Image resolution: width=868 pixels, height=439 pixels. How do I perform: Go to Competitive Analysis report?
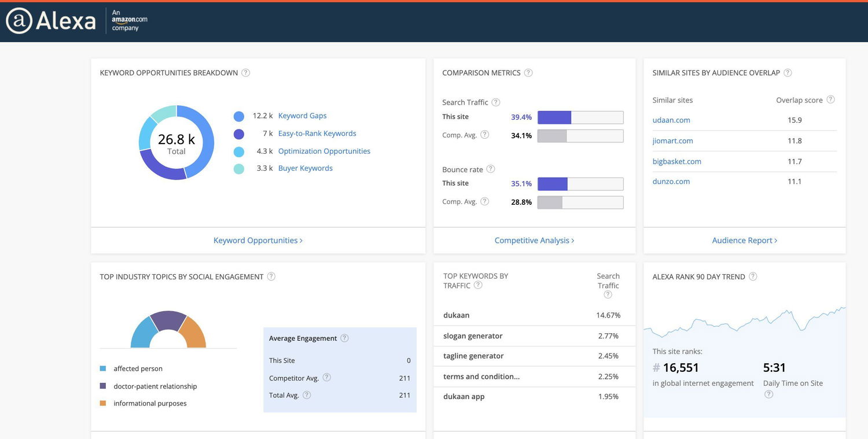point(535,241)
